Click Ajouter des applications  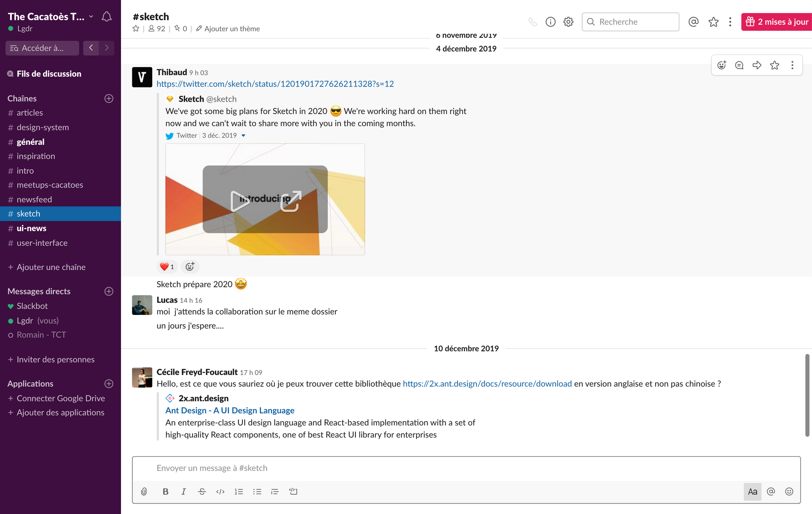tap(56, 413)
